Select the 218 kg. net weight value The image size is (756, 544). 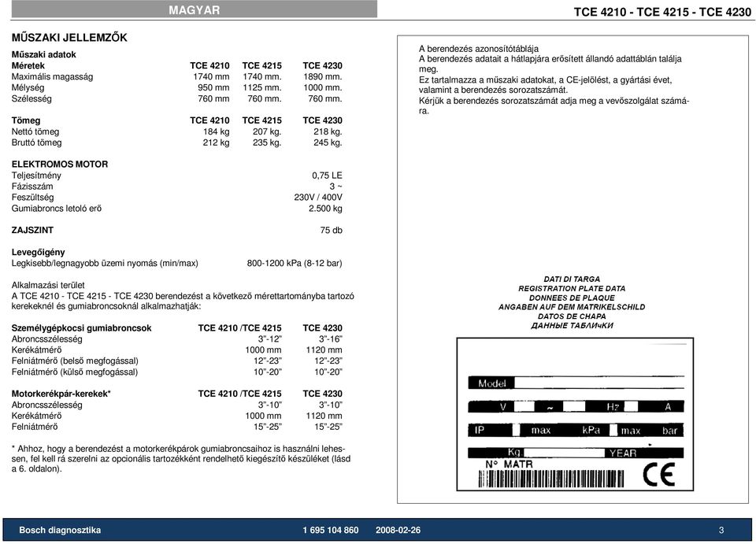click(328, 131)
